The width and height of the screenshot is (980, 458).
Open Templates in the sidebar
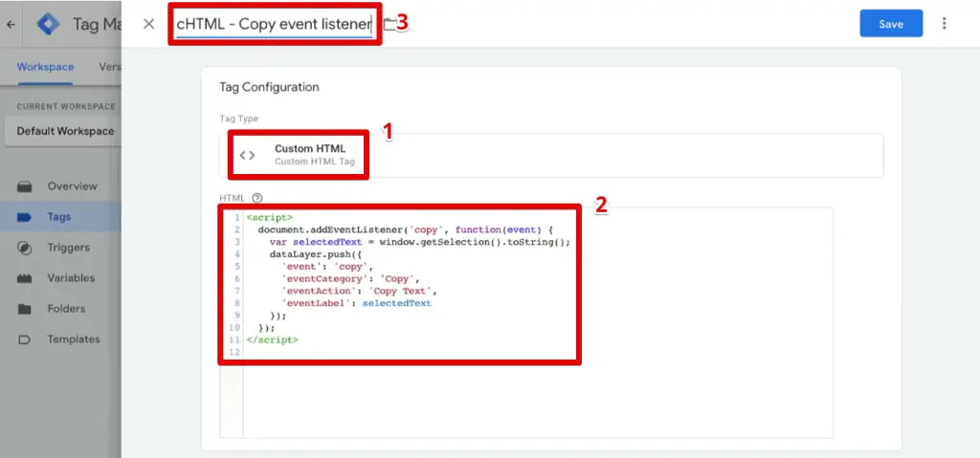coord(74,339)
